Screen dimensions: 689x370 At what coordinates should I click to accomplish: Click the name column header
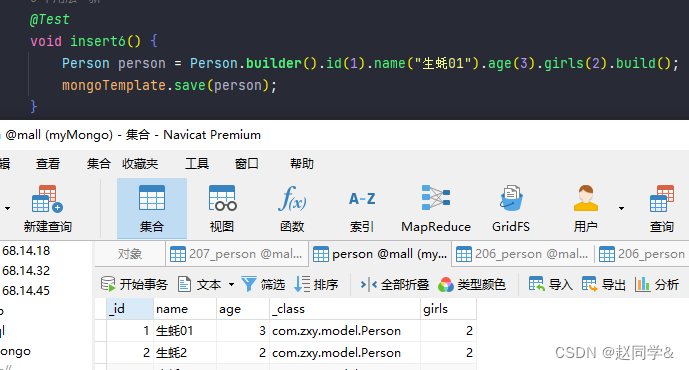[185, 309]
